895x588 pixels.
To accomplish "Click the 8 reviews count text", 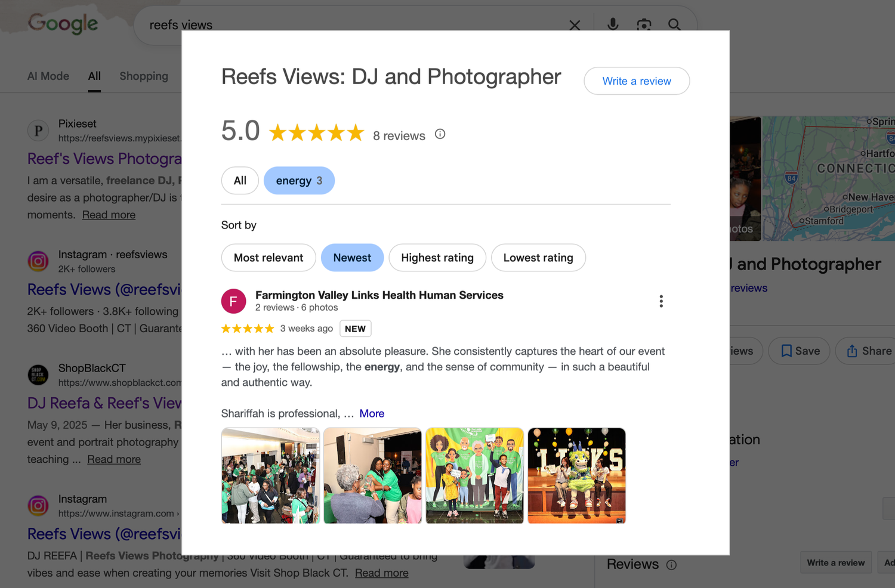I will click(x=399, y=136).
